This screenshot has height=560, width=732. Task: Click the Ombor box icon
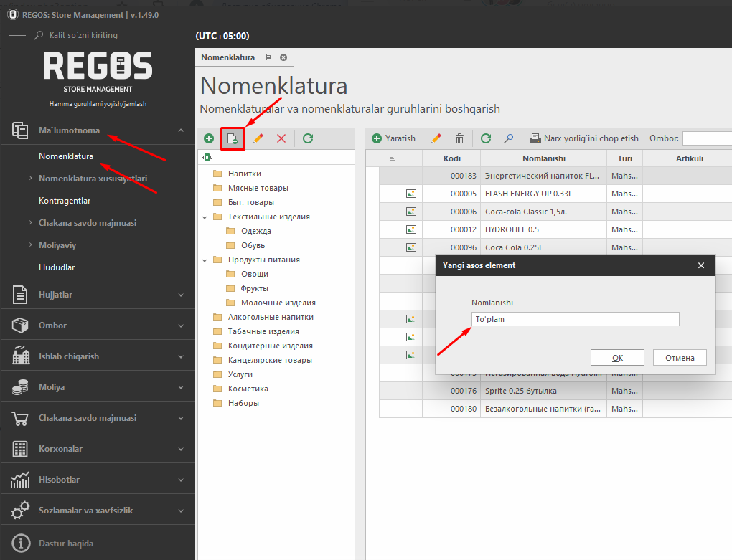pyautogui.click(x=20, y=326)
